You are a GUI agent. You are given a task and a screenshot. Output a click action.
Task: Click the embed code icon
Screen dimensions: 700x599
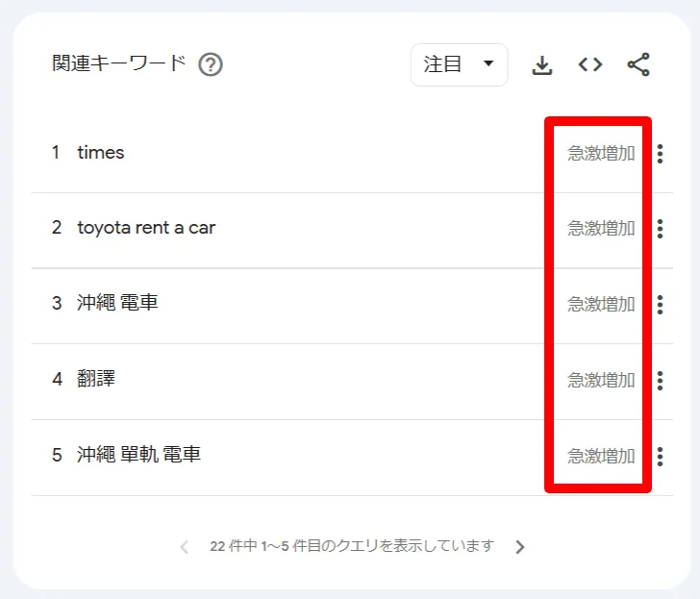click(x=590, y=64)
